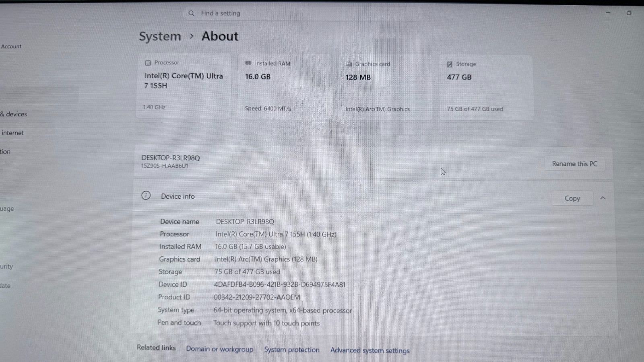
Task: Click 'Intel(R) Arc(TM) Graphics (128 MB)' value
Action: click(266, 259)
